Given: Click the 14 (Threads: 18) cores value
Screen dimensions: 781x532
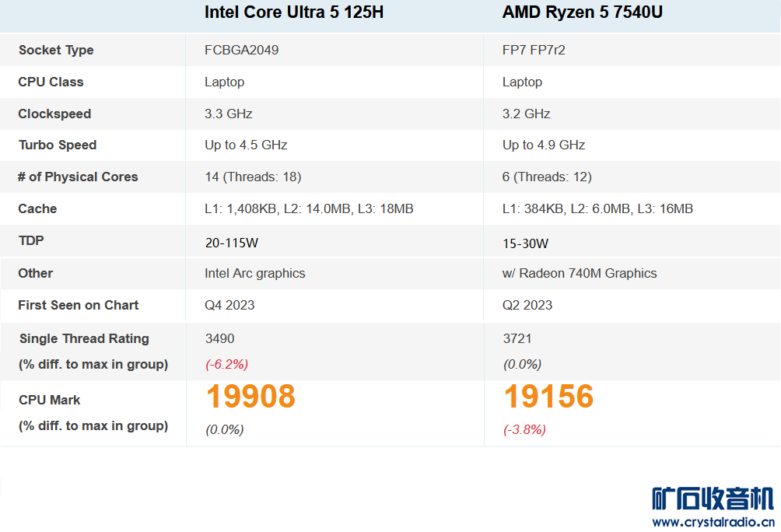Looking at the screenshot, I should point(253,177).
